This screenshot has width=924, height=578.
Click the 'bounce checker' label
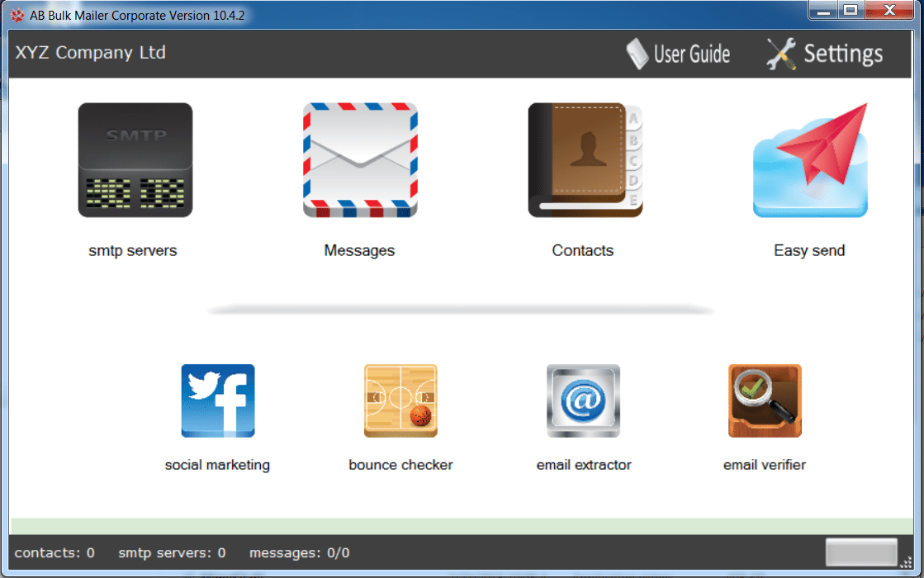point(400,465)
